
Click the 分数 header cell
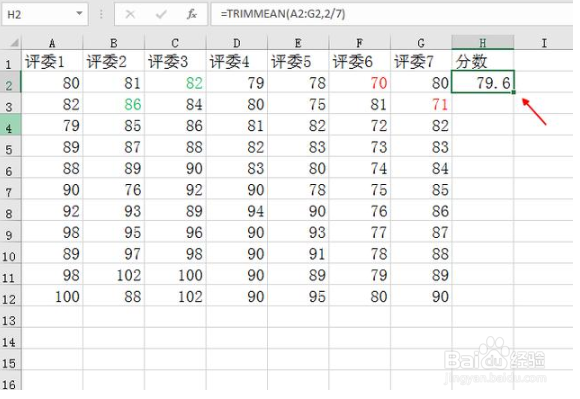click(x=483, y=61)
